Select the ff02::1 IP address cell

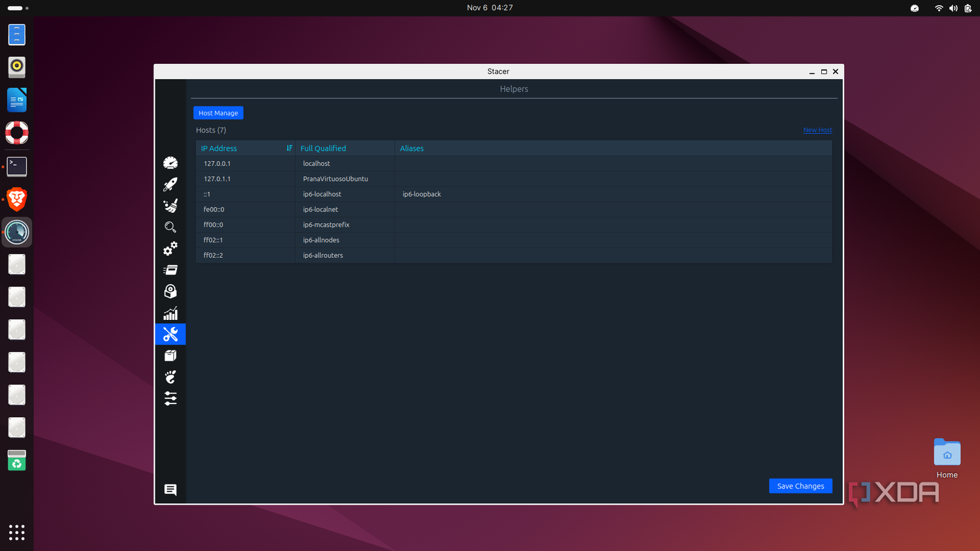point(246,240)
